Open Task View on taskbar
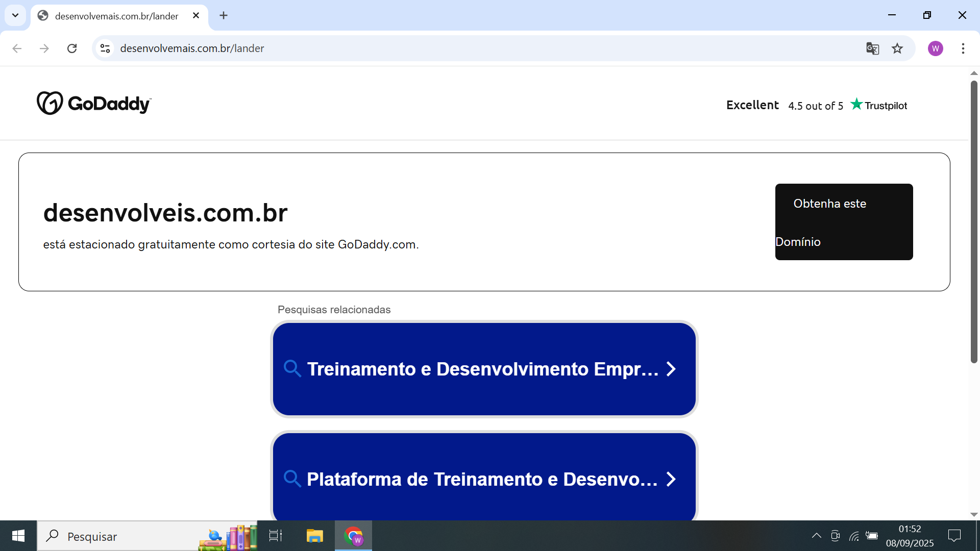 click(x=276, y=536)
